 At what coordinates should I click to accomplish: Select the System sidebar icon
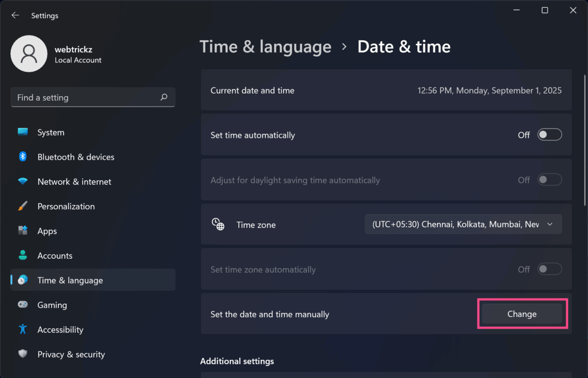[x=23, y=132]
